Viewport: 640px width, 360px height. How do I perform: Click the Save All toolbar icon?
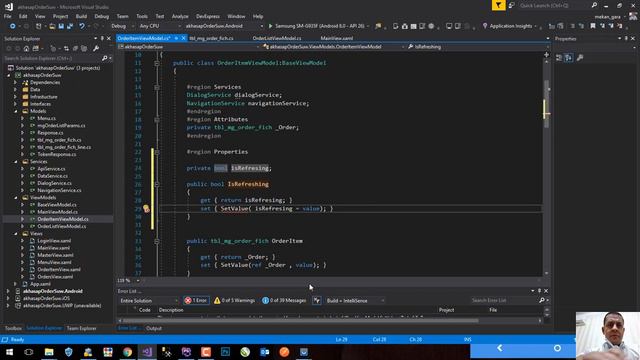coord(70,26)
